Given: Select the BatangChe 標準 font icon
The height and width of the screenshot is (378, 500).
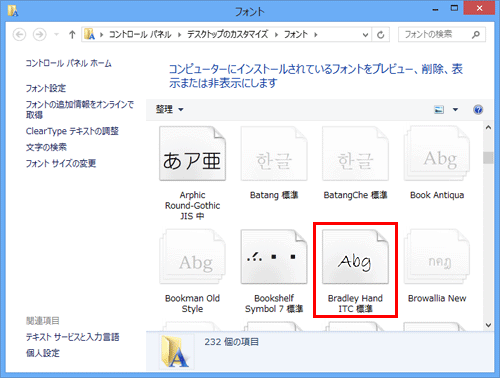Looking at the screenshot, I should 355,154.
